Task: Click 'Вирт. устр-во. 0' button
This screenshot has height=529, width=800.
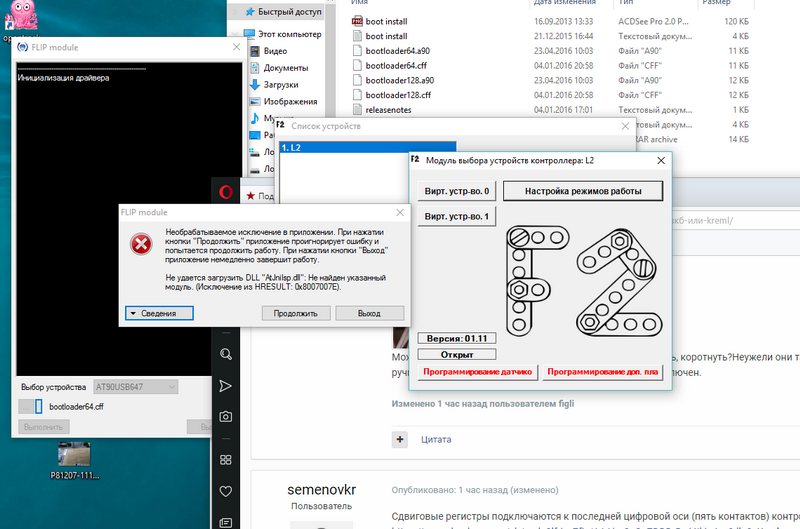Action: click(457, 191)
